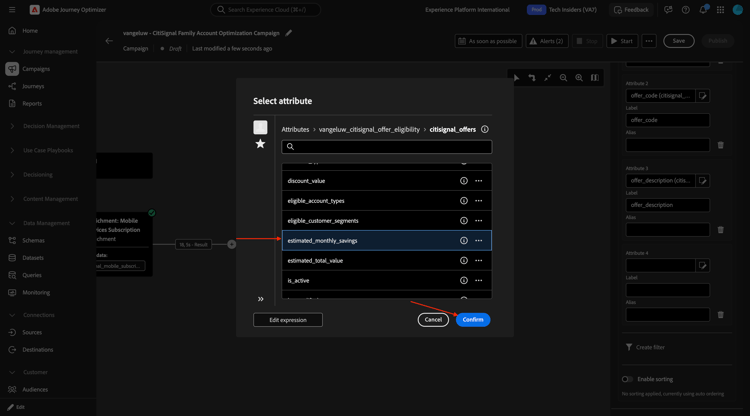Open the app switcher grid
This screenshot has height=416, width=750.
click(x=720, y=10)
